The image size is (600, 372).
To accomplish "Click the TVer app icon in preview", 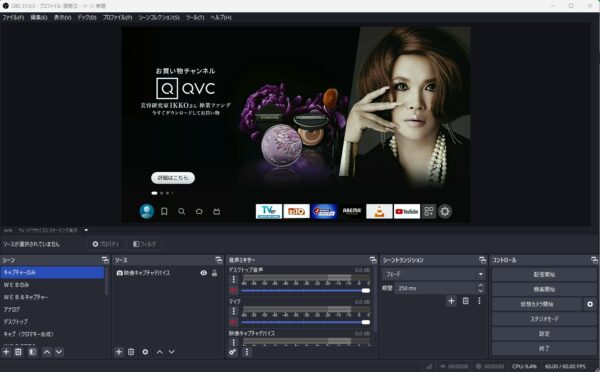I will coord(269,211).
